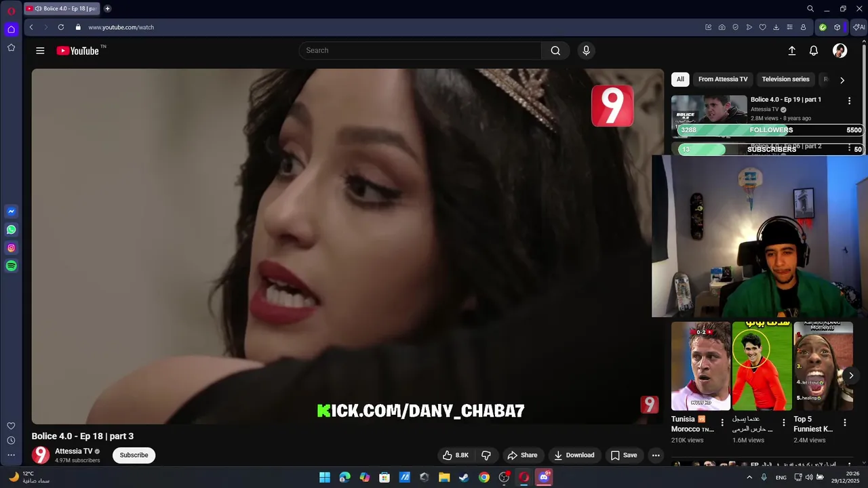The width and height of the screenshot is (868, 488).
Task: Go back with the browser back arrow
Action: point(31,27)
